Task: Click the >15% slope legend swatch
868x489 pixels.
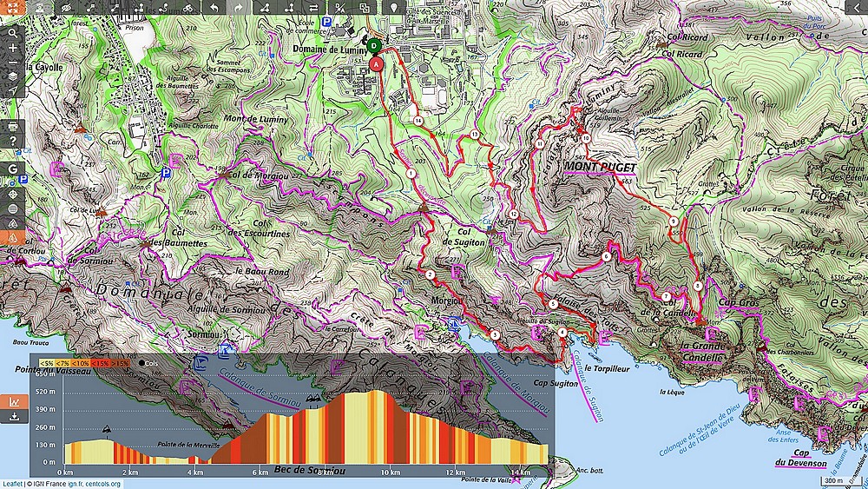Action: pyautogui.click(x=120, y=363)
